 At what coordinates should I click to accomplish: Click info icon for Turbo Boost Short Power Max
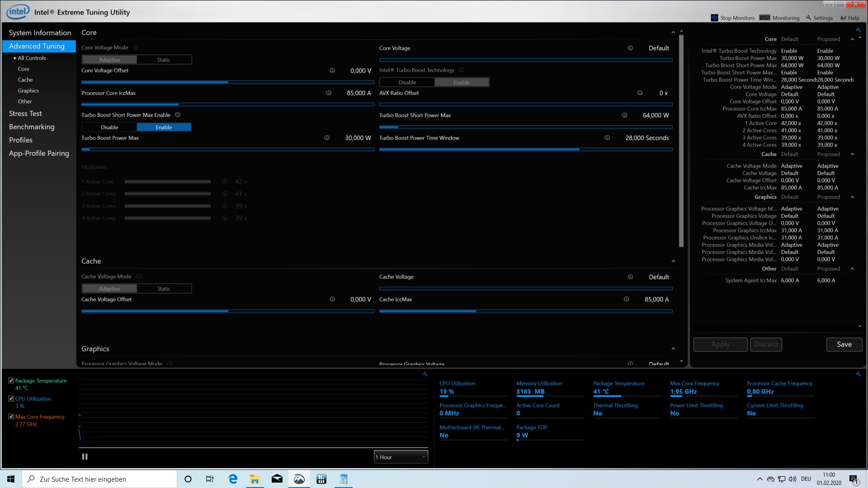pos(624,115)
